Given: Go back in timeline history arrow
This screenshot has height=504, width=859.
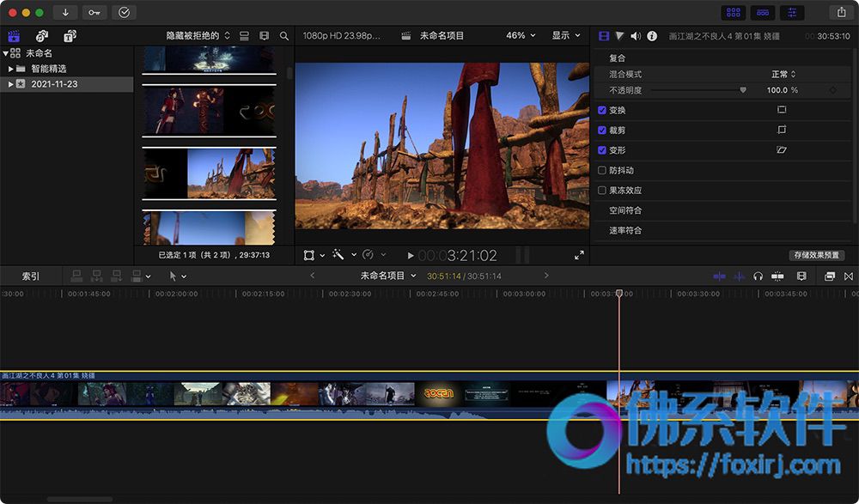Looking at the screenshot, I should tap(313, 276).
